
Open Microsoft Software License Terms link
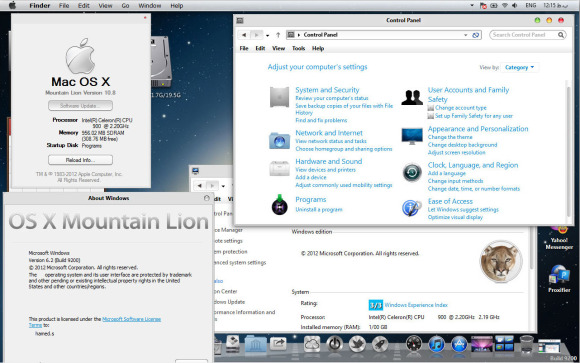pos(95,322)
